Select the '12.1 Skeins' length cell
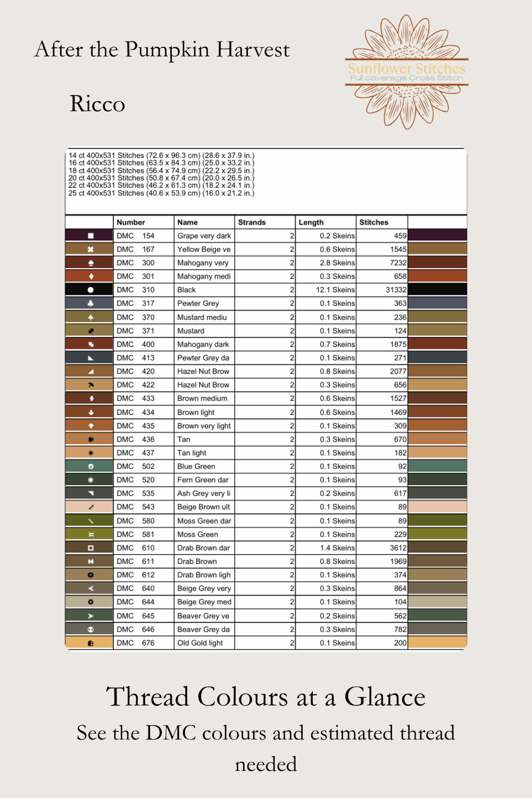This screenshot has width=532, height=798. click(326, 290)
